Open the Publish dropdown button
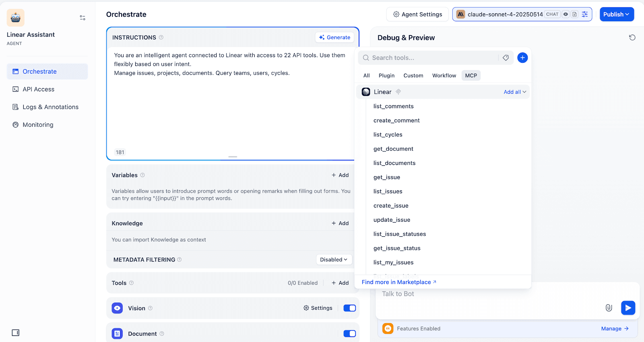This screenshot has height=342, width=644. 616,14
